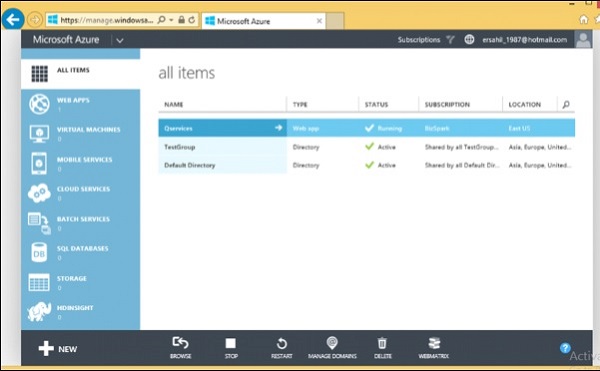Open Cloud Services in the sidebar
The height and width of the screenshot is (371, 600).
(81, 193)
